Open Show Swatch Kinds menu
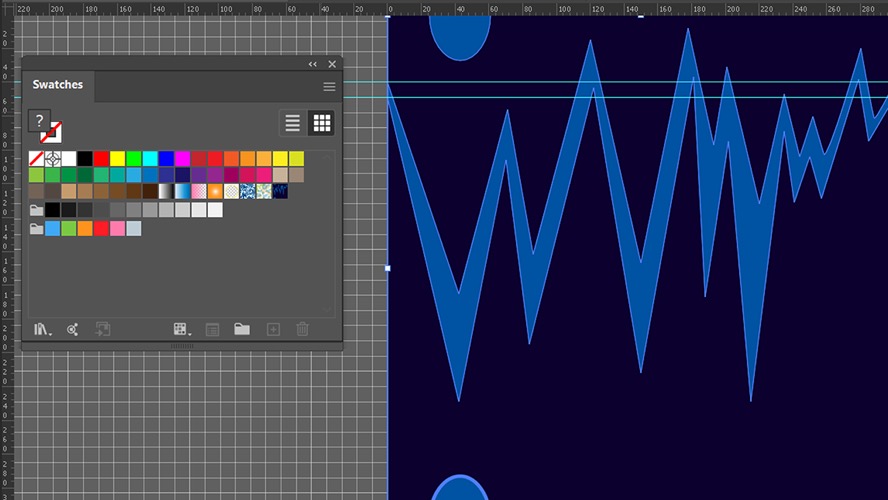 pyautogui.click(x=182, y=329)
